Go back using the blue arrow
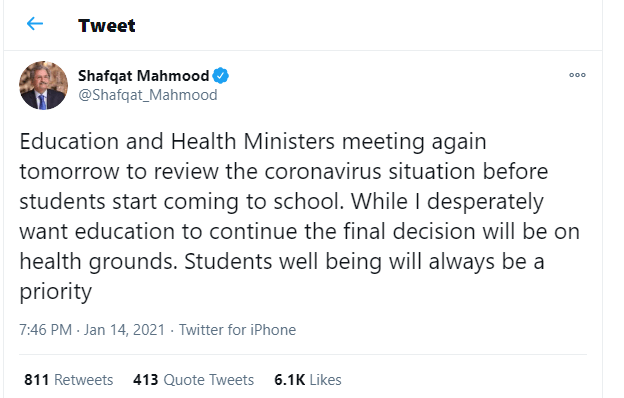 click(35, 24)
